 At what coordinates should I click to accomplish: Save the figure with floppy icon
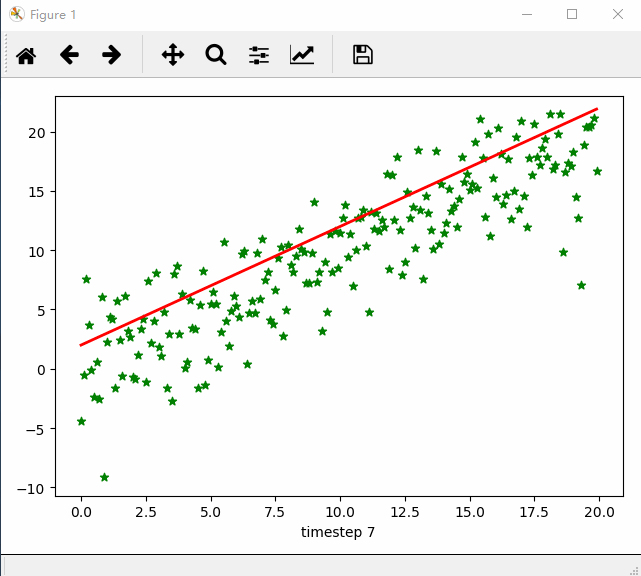pos(363,55)
